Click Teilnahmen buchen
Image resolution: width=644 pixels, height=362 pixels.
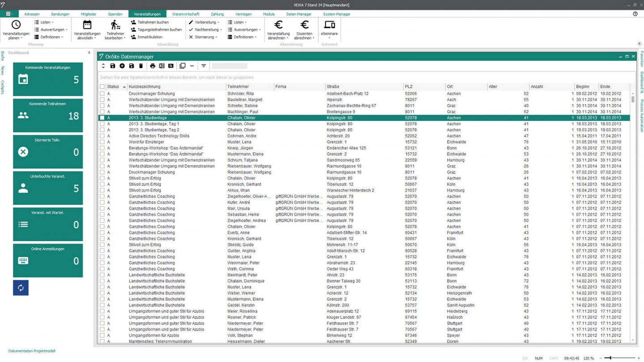(149, 22)
